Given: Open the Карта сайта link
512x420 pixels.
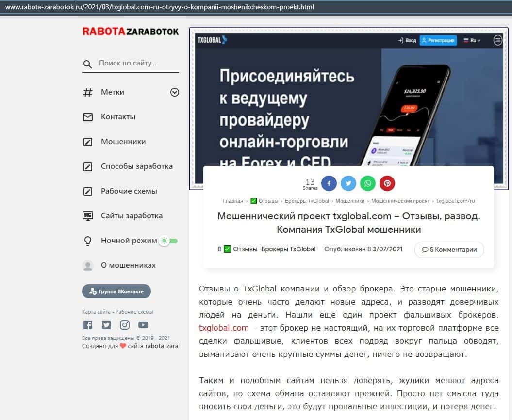Looking at the screenshot, I should (x=96, y=312).
